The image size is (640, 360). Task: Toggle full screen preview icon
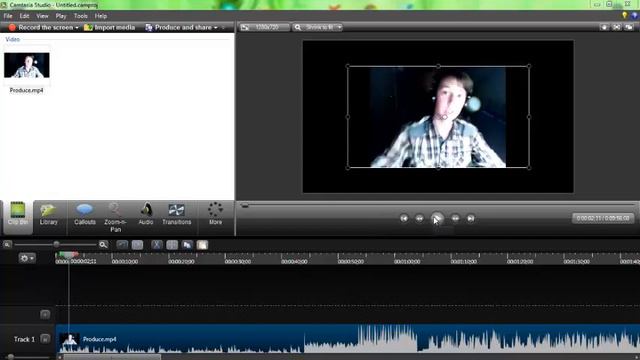click(616, 27)
